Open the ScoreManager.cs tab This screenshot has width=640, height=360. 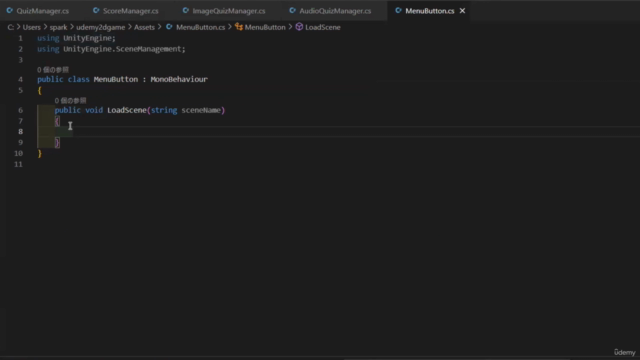click(131, 11)
